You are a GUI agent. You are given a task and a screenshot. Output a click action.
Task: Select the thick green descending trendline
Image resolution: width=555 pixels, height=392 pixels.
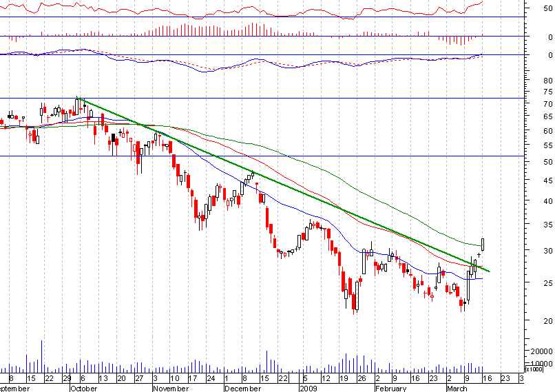[283, 184]
